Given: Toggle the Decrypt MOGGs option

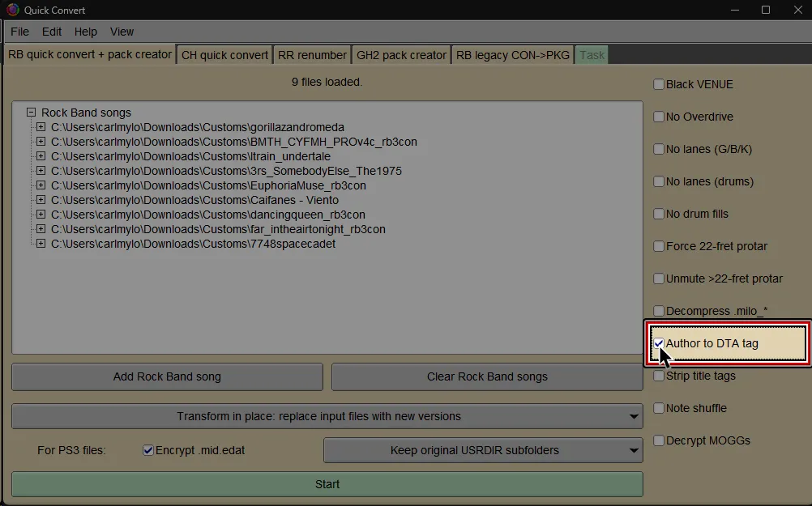Looking at the screenshot, I should (x=659, y=440).
